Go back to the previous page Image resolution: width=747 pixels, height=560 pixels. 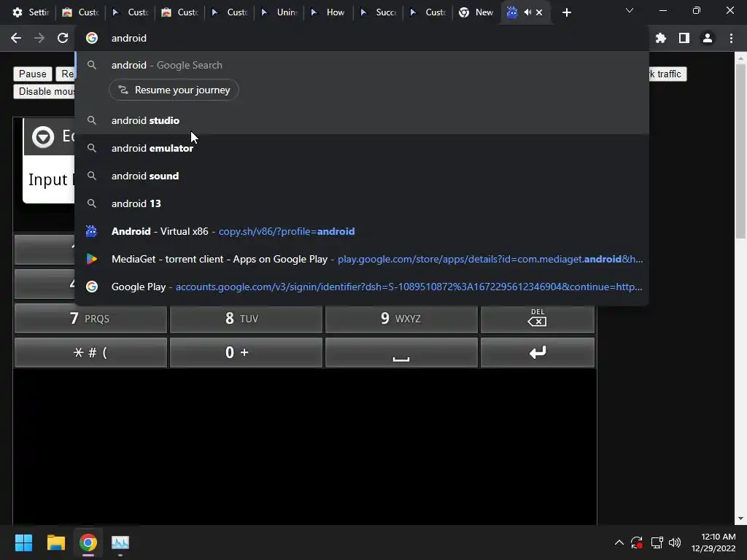[x=16, y=38]
